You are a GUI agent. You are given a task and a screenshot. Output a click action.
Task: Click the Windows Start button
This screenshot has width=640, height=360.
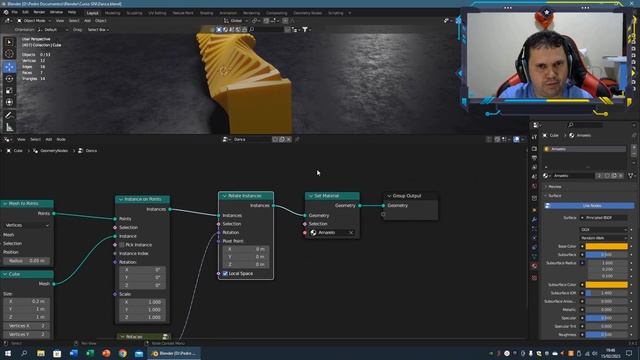click(8, 353)
